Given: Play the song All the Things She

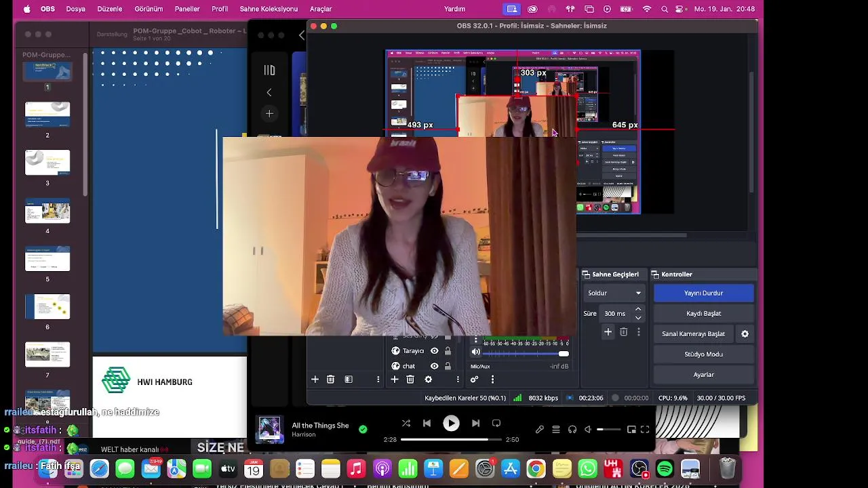Looking at the screenshot, I should pyautogui.click(x=451, y=424).
